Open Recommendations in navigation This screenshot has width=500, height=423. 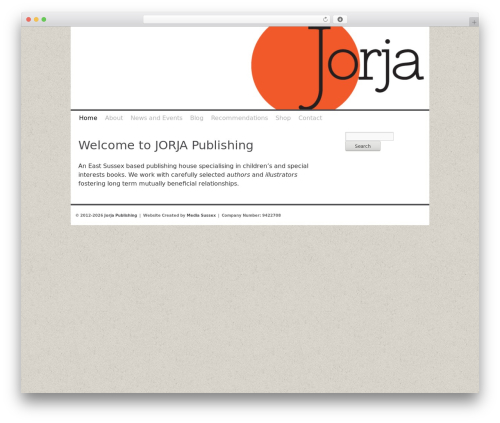click(x=239, y=118)
